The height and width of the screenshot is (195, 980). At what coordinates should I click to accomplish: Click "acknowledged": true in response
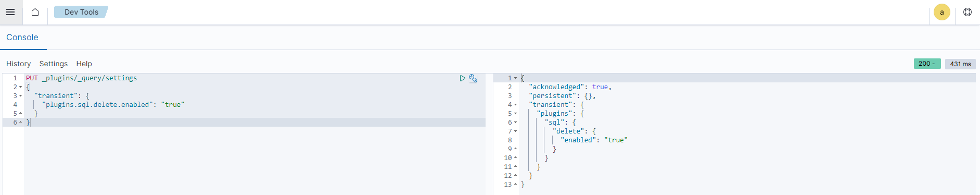click(570, 87)
